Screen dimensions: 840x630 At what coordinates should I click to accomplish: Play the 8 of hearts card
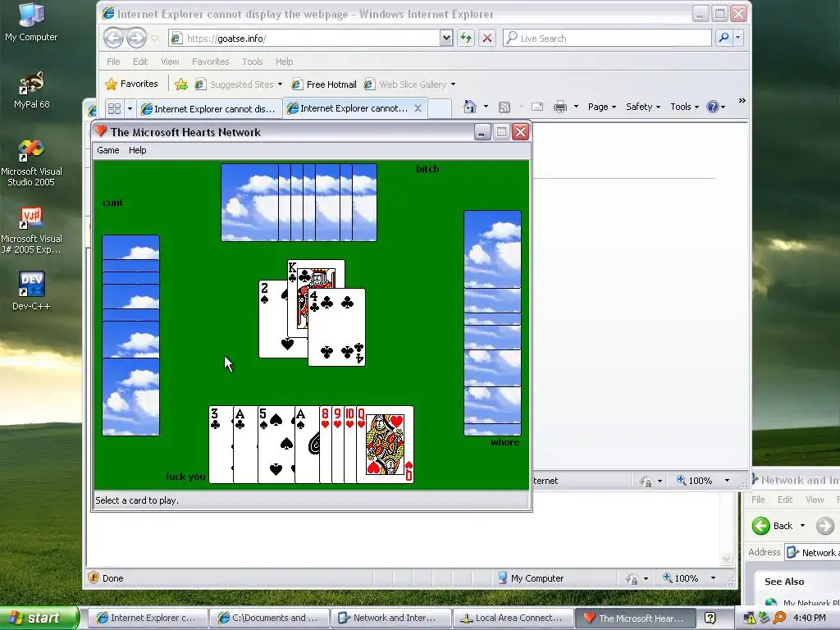pyautogui.click(x=325, y=445)
